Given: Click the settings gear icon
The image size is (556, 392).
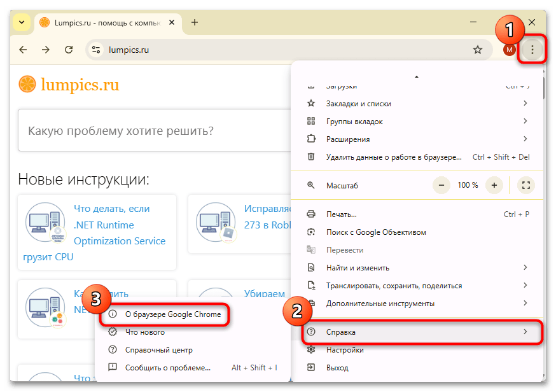Looking at the screenshot, I should click(311, 349).
